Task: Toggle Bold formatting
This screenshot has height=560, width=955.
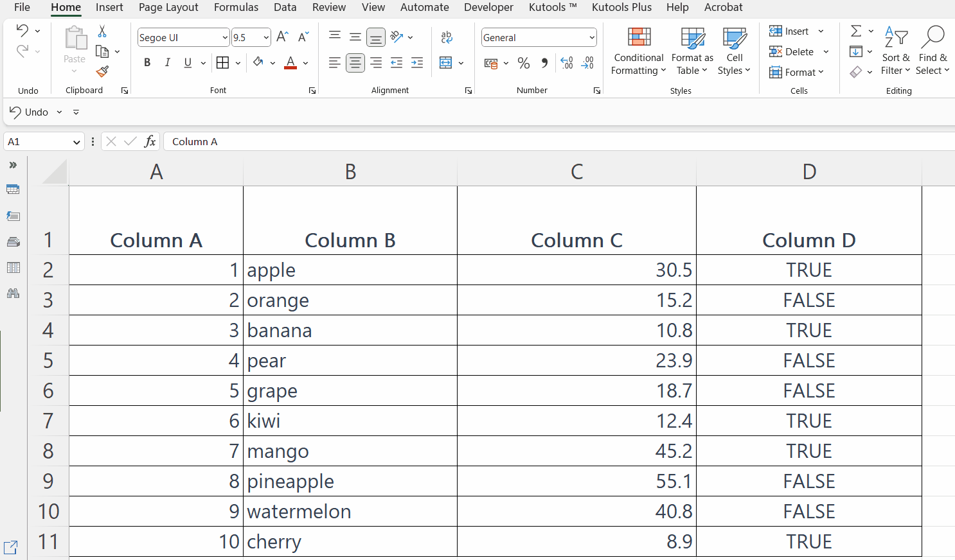Action: tap(147, 63)
